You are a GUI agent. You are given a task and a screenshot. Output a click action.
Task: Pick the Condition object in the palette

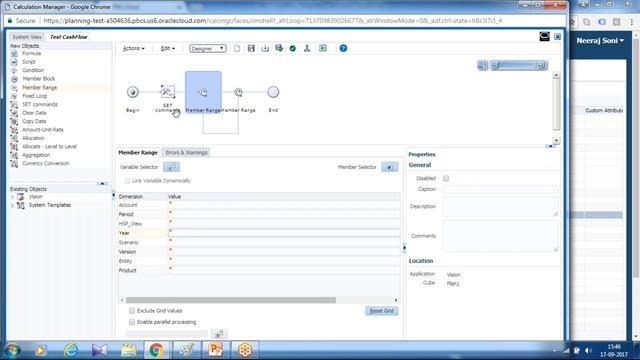33,70
